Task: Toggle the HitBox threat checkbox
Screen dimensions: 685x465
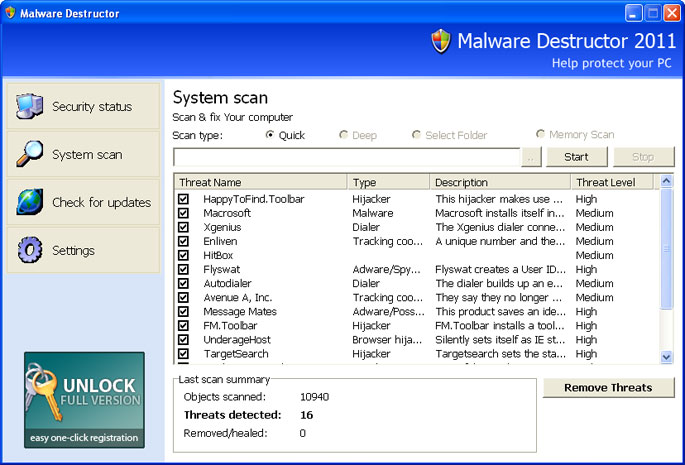Action: click(183, 255)
